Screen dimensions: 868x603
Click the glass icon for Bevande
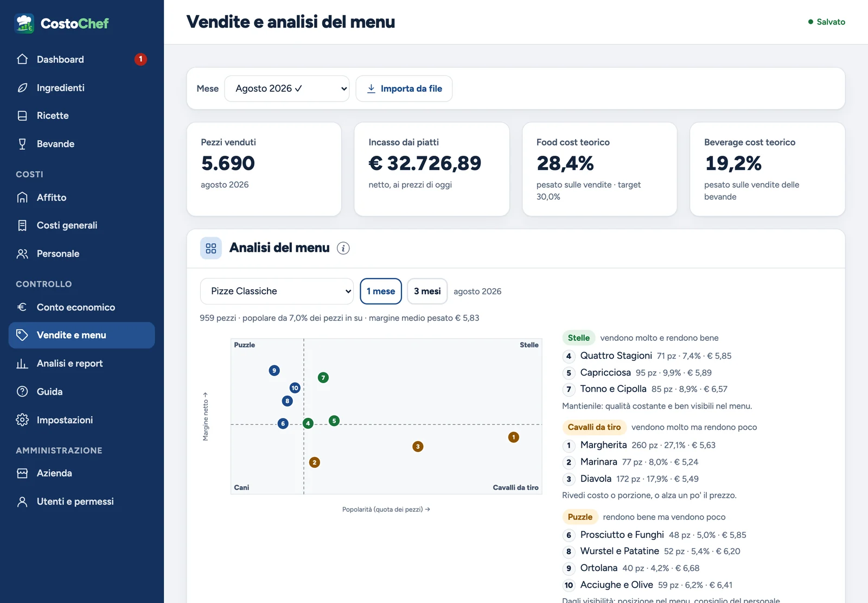point(22,144)
